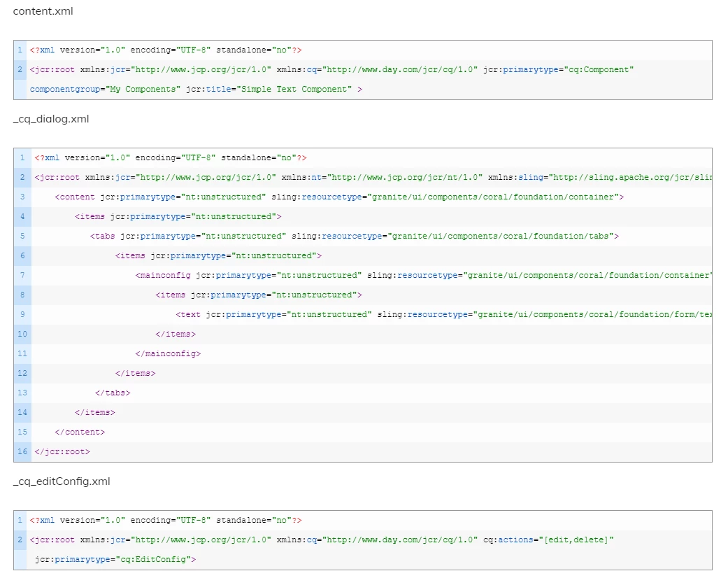The image size is (728, 578).
Task: Click the </tabs> closing tag
Action: coord(113,393)
